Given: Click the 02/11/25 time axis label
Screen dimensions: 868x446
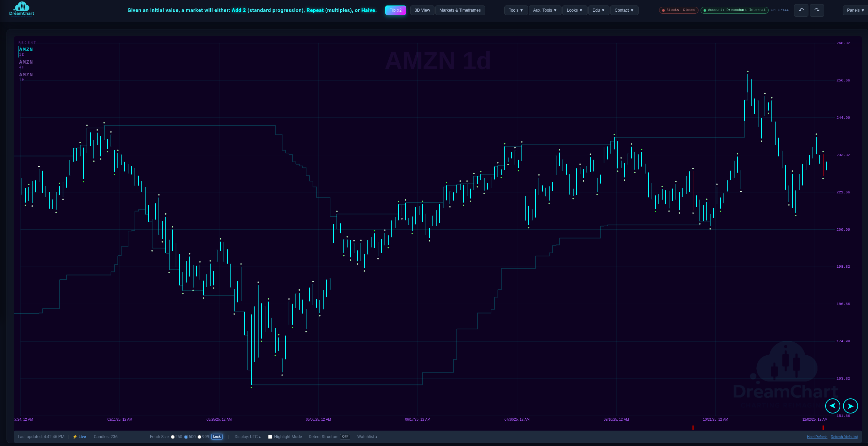Looking at the screenshot, I should pos(120,419).
